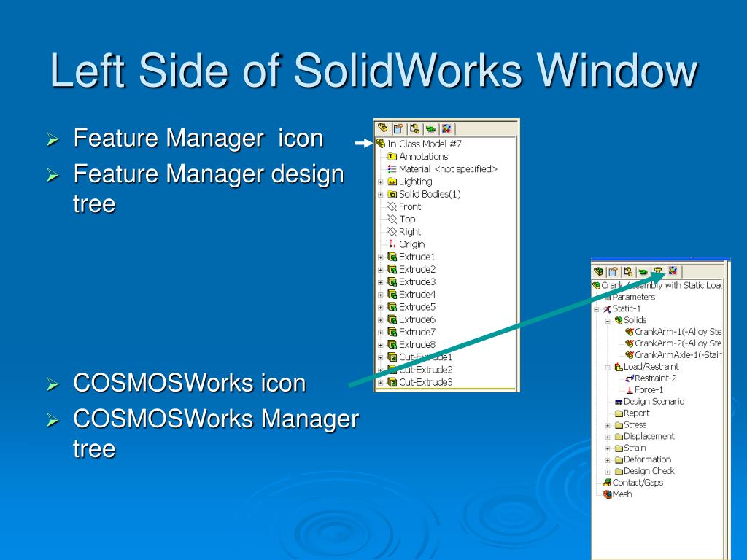The width and height of the screenshot is (747, 560).
Task: Select the Front plane icon
Action: [392, 206]
